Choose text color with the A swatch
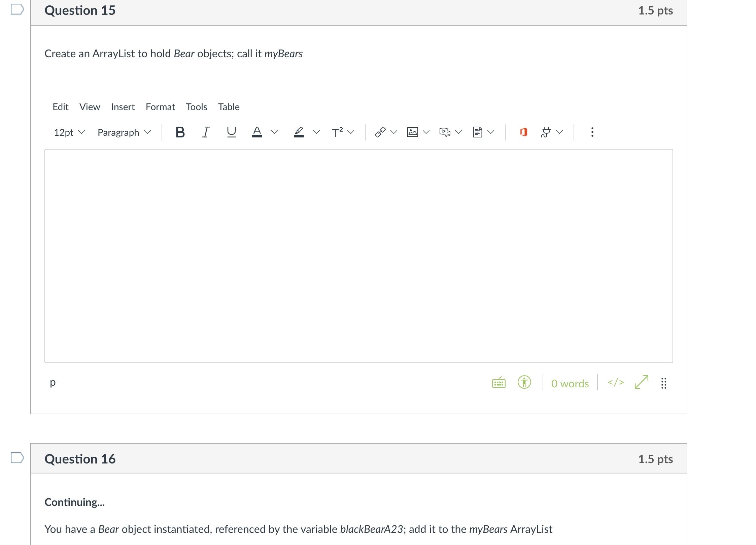This screenshot has width=756, height=545. (257, 132)
